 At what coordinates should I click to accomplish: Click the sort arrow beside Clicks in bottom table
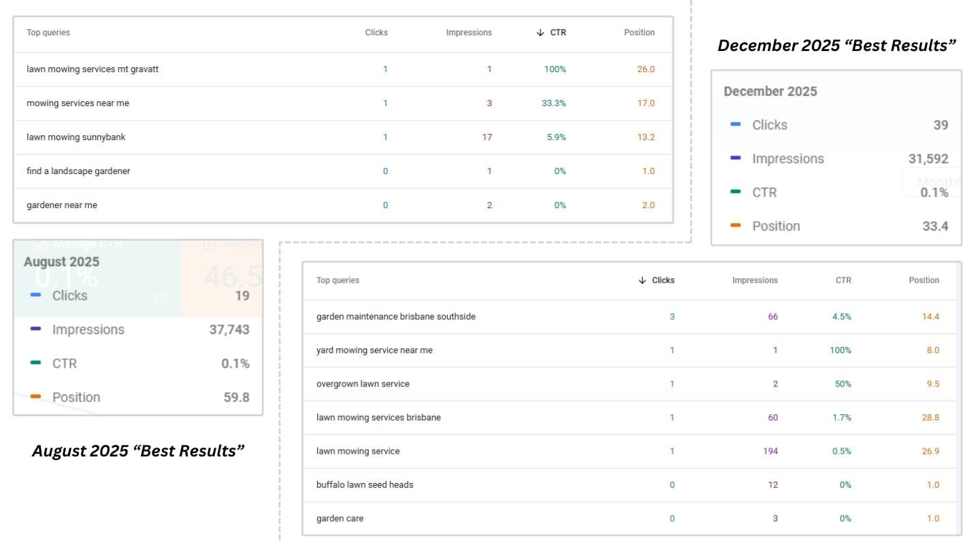point(640,280)
